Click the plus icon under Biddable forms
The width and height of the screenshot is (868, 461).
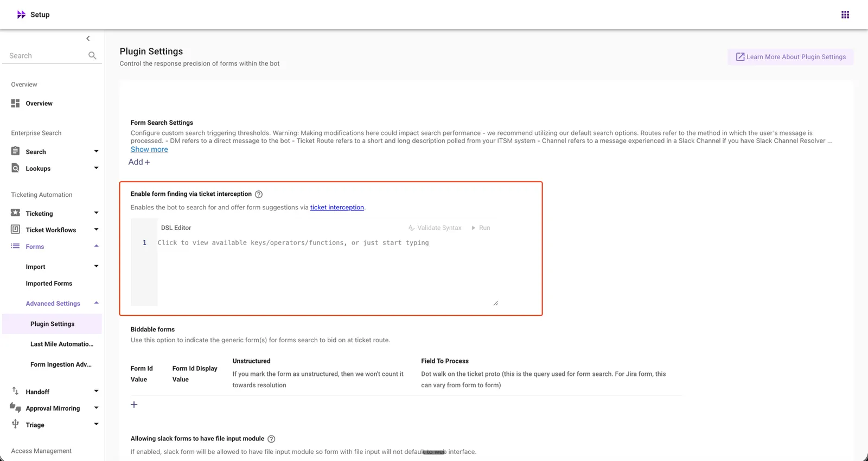click(134, 405)
